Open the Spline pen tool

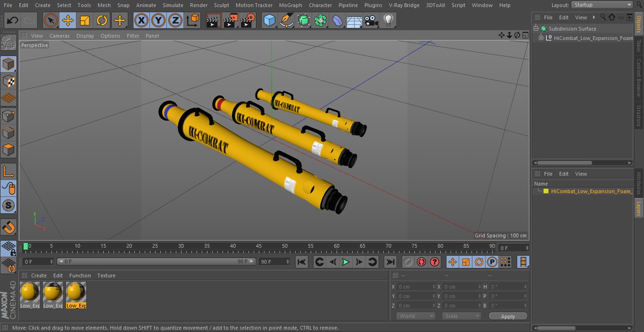coord(286,21)
